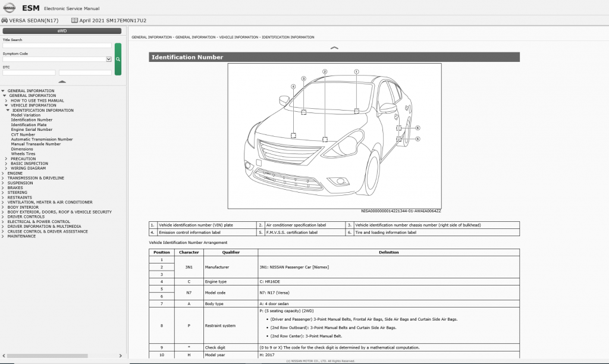The height and width of the screenshot is (364, 609).
Task: Click the car icon beside VERSA SEDAN(N17)
Action: point(5,20)
